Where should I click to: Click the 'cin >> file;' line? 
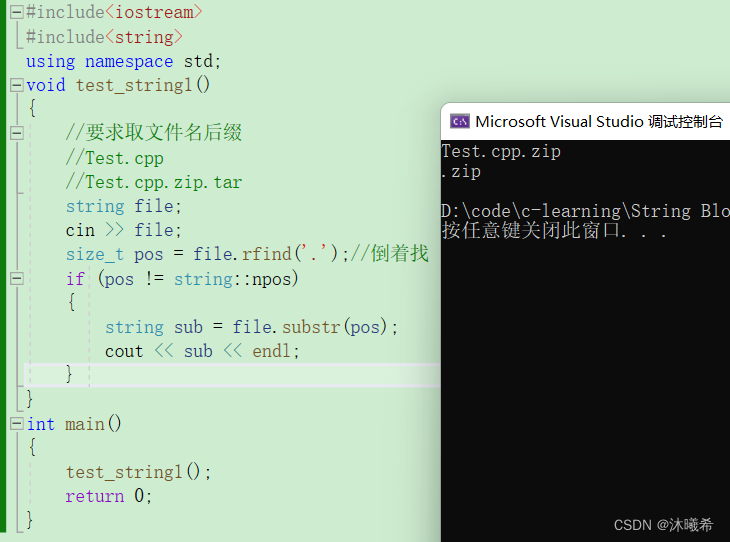[x=123, y=230]
